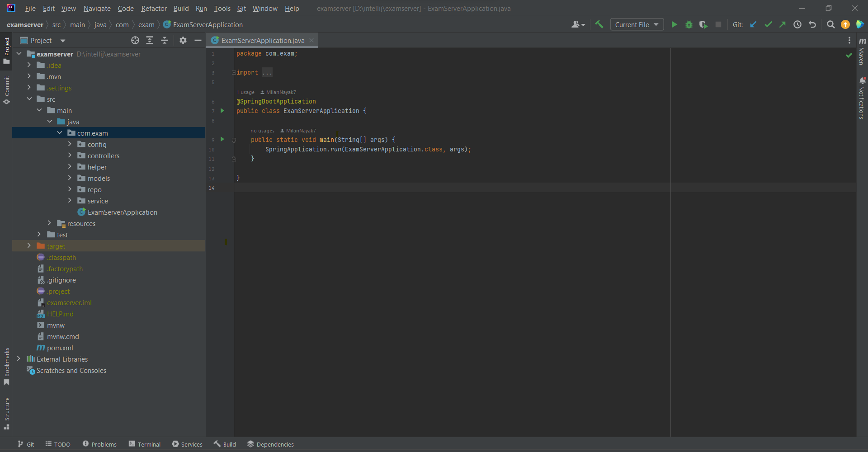
Task: Show Git history clock icon
Action: [797, 24]
